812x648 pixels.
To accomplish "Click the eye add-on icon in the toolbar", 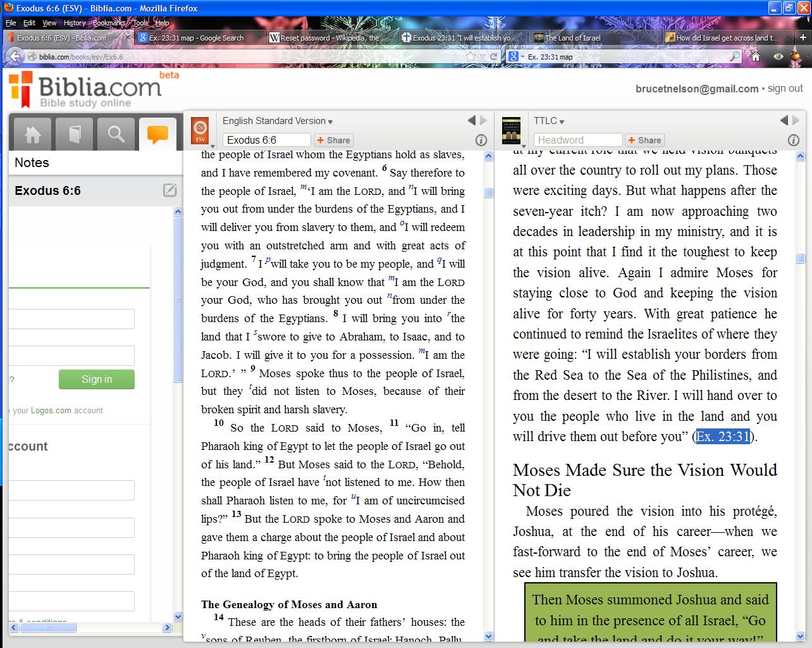I will 778,56.
